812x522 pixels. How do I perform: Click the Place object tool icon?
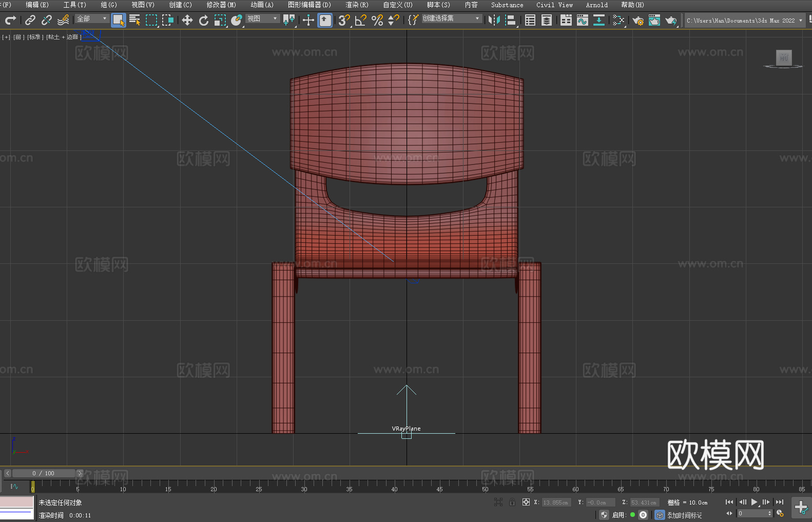(237, 20)
